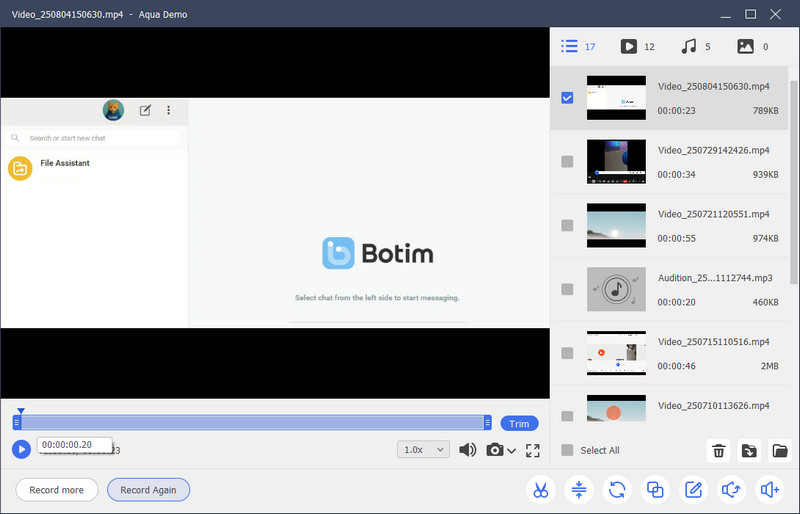The height and width of the screenshot is (514, 800).
Task: Expand the snapshot options arrow beside camera
Action: click(x=511, y=451)
